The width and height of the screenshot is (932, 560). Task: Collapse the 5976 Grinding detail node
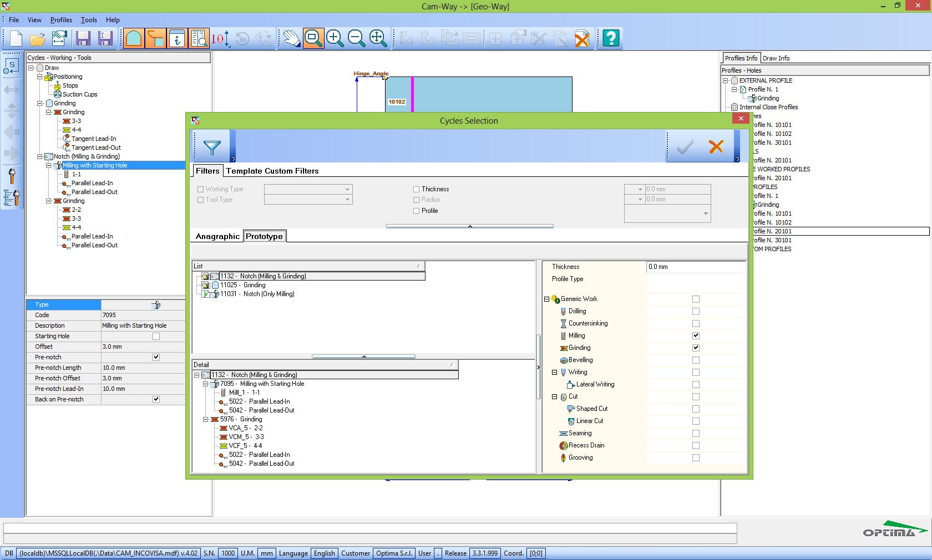[205, 419]
